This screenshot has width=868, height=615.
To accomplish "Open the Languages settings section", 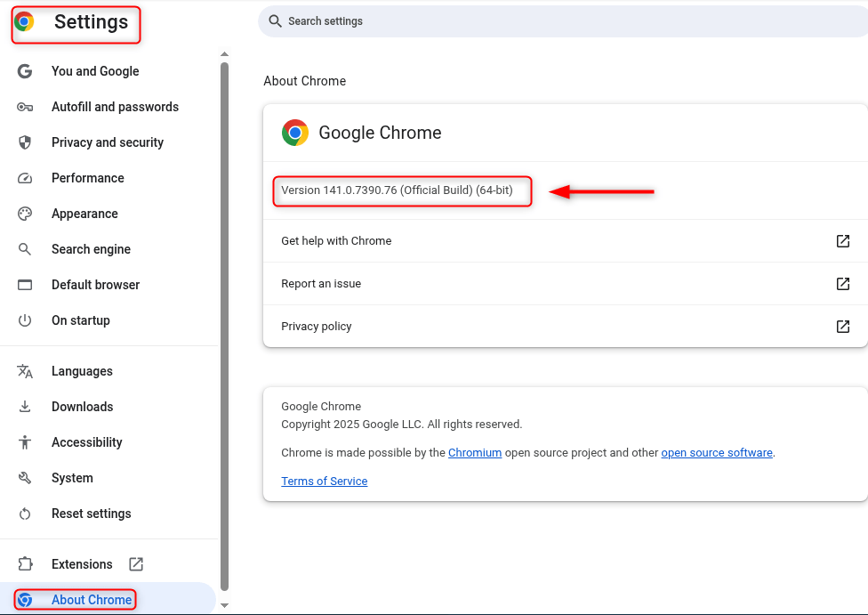I will click(82, 371).
